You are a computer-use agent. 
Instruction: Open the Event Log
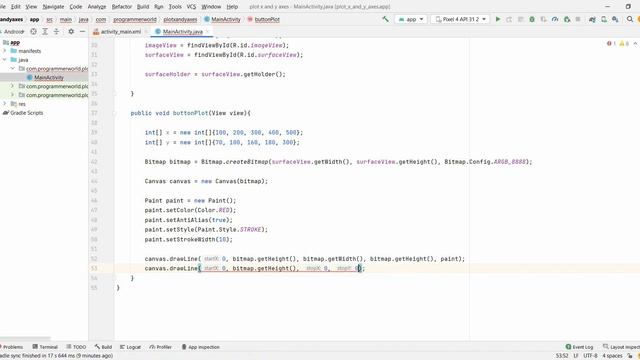point(579,347)
